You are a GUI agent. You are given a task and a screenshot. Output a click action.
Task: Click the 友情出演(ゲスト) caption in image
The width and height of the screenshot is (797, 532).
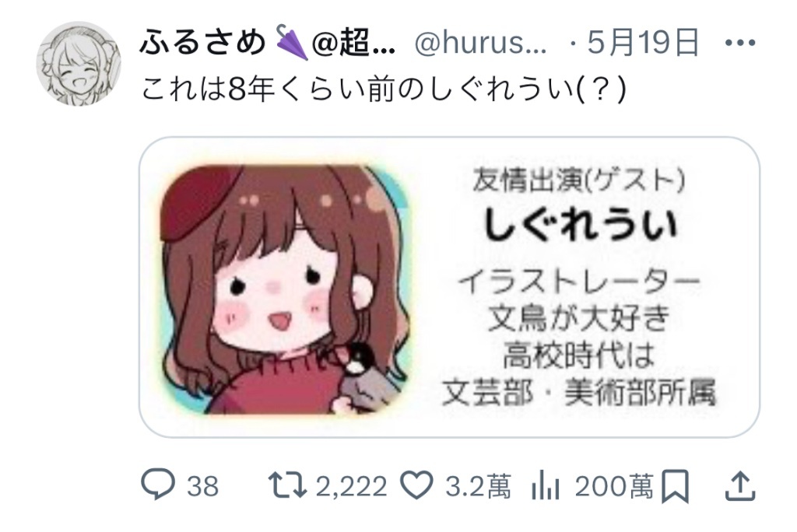tap(578, 180)
